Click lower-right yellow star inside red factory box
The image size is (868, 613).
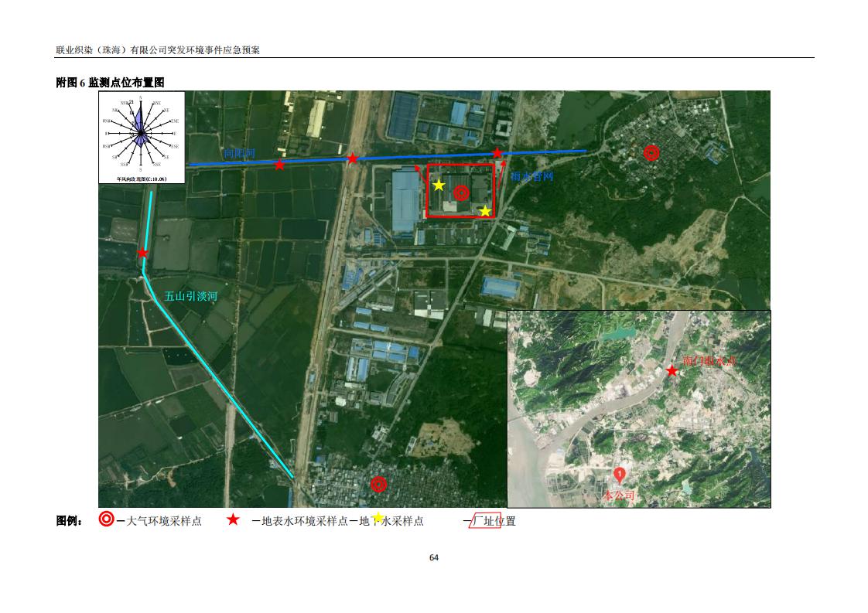coord(485,211)
